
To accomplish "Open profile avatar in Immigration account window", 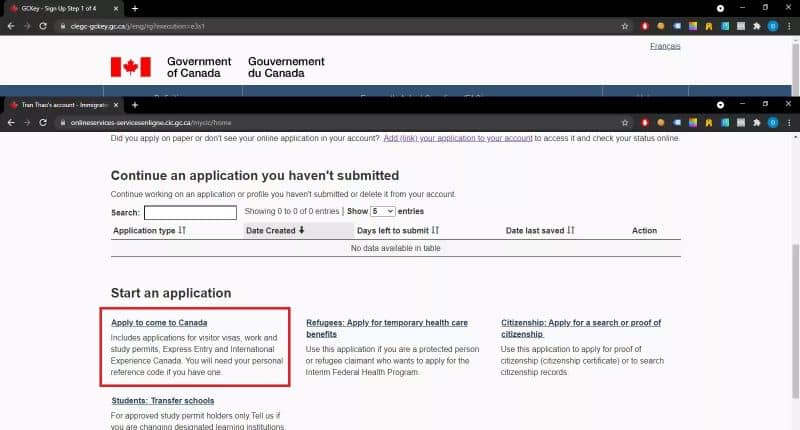I will tap(773, 122).
